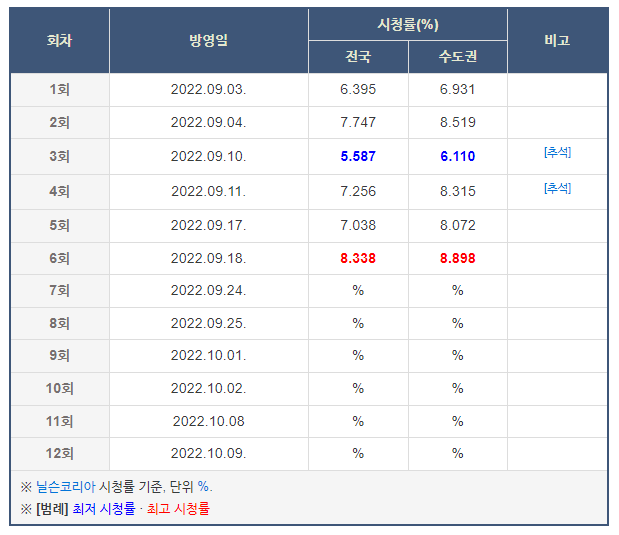Click the 닐슨코리아 link in the footer note
The height and width of the screenshot is (535, 619).
coord(66,486)
